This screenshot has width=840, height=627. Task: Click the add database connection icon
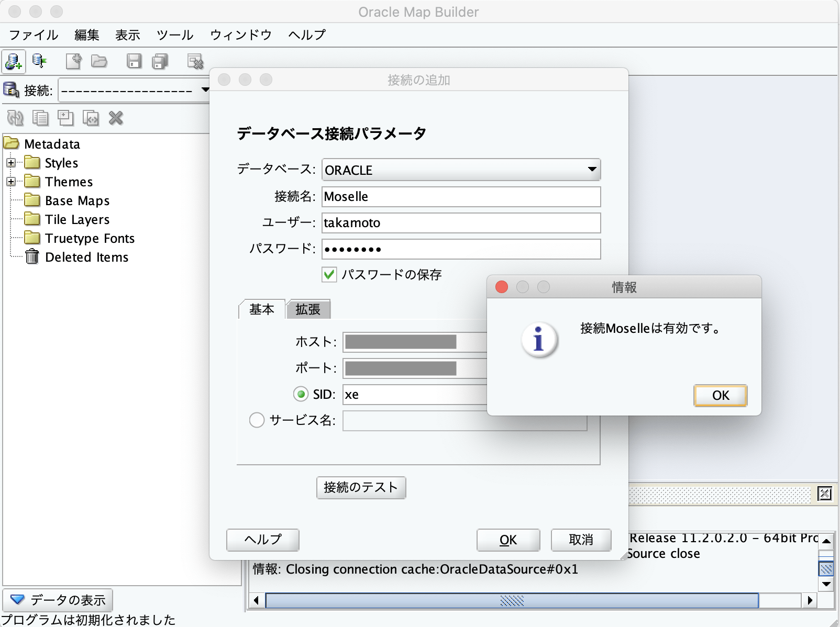coord(14,62)
